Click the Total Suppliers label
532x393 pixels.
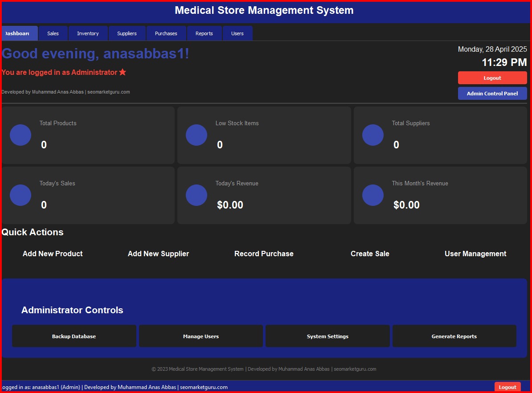(x=411, y=123)
